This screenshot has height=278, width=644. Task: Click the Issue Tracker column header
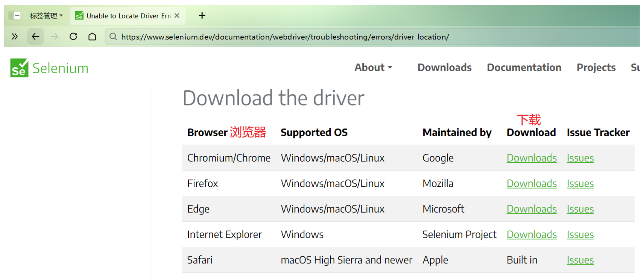pos(598,133)
